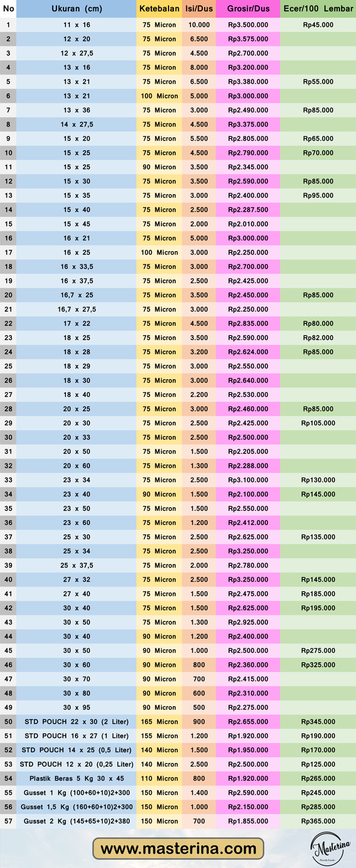Click the Rp365.000 retail price
Viewport: 356px width, 868px height.
(318, 821)
